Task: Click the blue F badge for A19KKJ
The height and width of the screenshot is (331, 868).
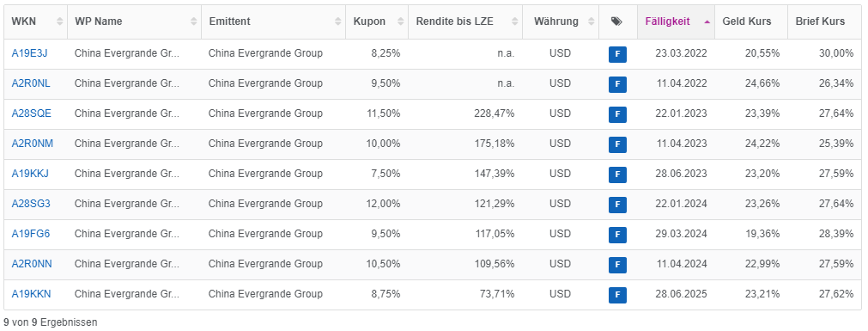Action: click(617, 174)
